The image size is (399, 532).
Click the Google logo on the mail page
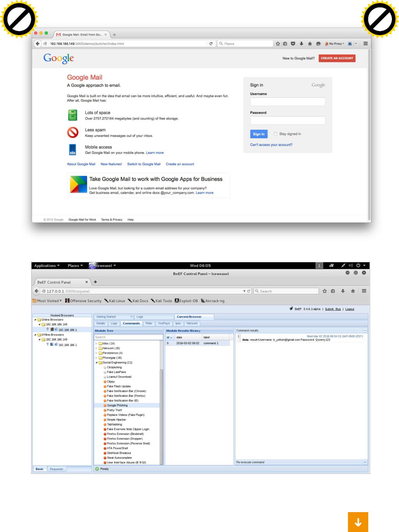tap(58, 58)
